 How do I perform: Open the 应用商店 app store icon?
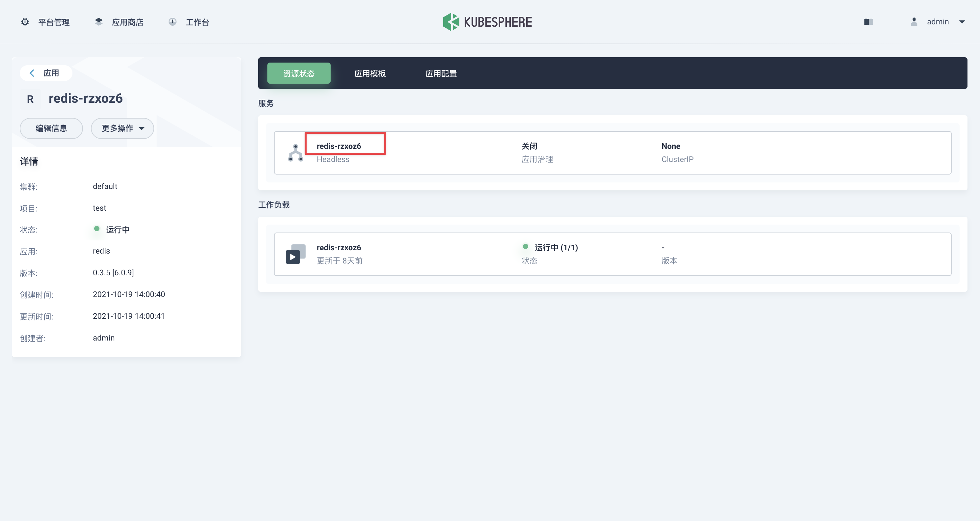click(x=98, y=22)
